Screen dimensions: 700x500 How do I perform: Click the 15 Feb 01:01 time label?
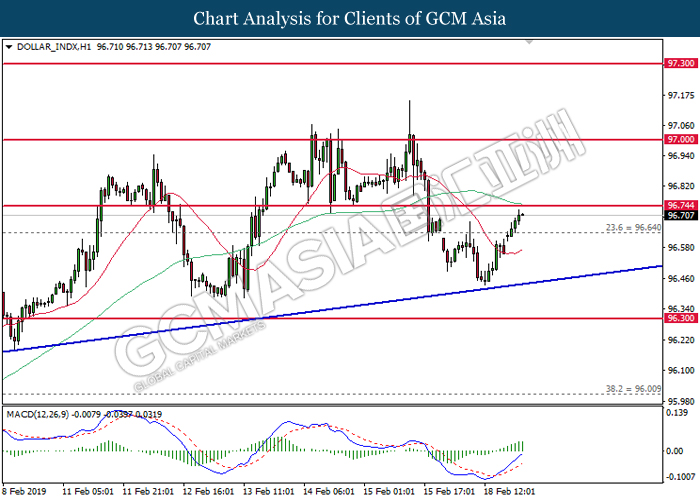tap(389, 492)
